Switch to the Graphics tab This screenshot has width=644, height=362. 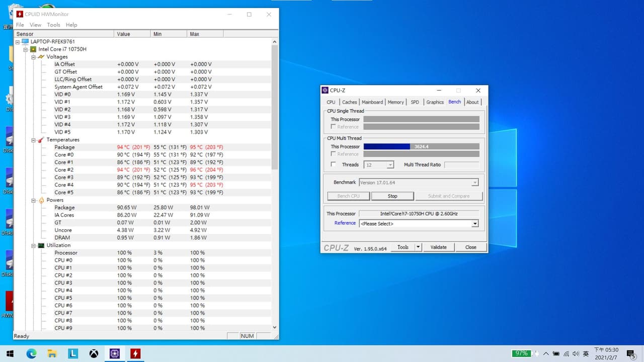click(x=435, y=102)
